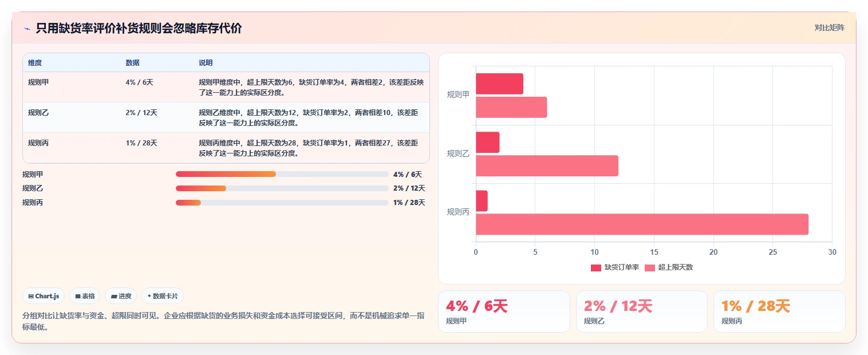Click the table value 4% / 6天

139,82
